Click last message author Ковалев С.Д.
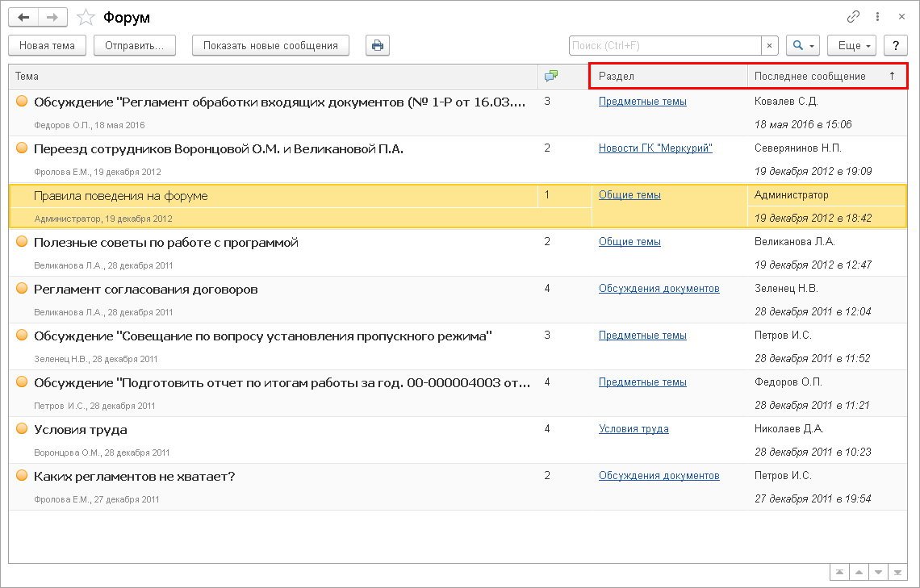Screen dimensions: 920x588 tap(786, 102)
